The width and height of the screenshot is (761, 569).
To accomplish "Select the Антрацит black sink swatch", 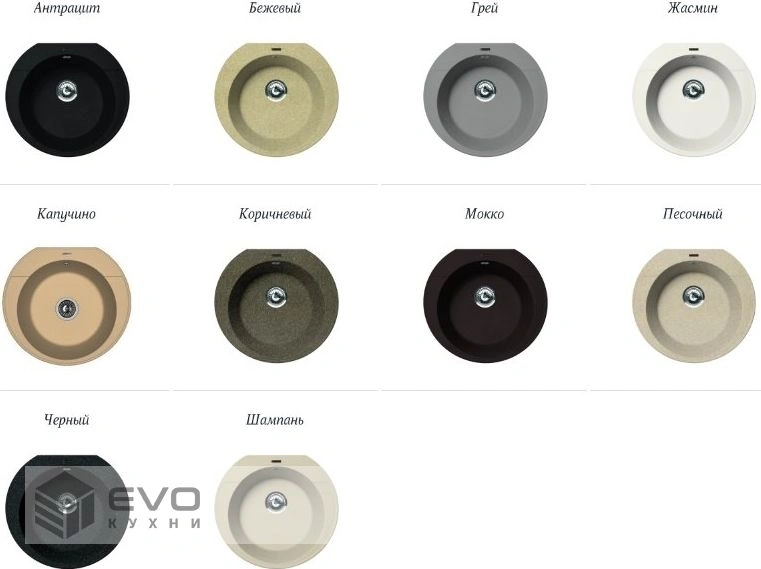I will click(x=67, y=100).
